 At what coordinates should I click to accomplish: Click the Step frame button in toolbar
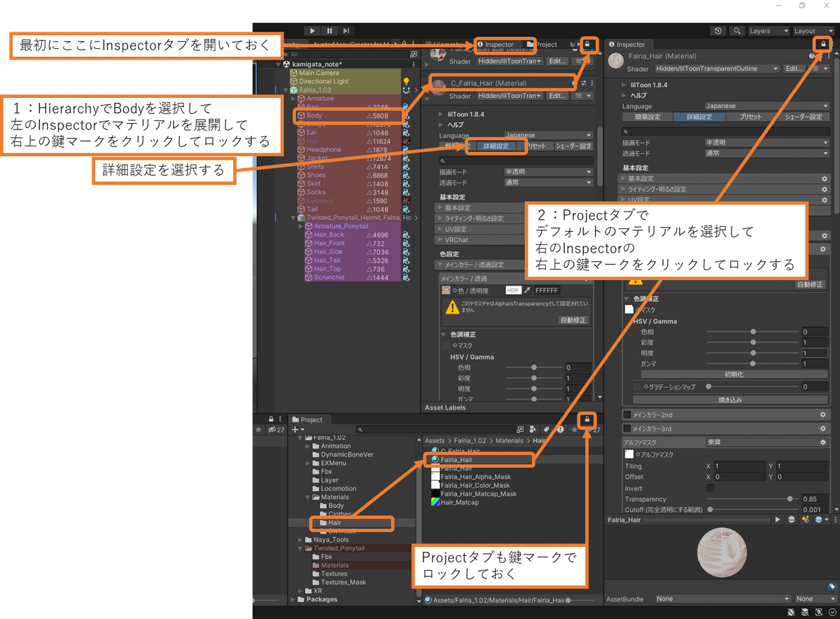coord(346,31)
